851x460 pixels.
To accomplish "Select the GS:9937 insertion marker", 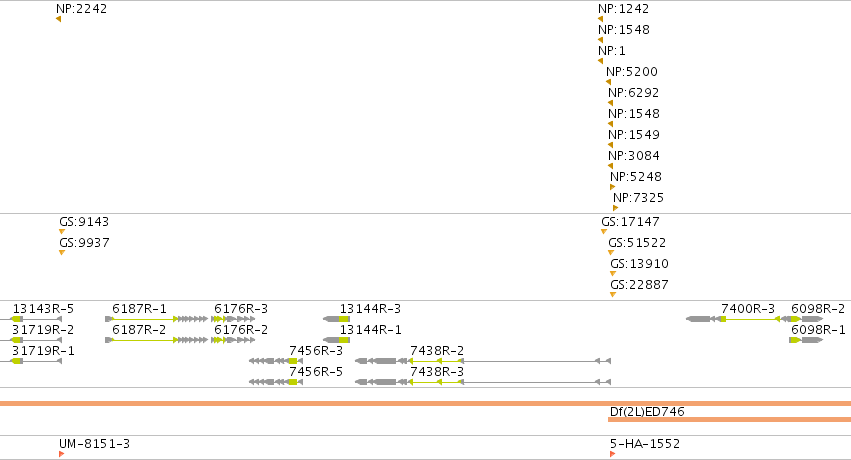I will (62, 253).
